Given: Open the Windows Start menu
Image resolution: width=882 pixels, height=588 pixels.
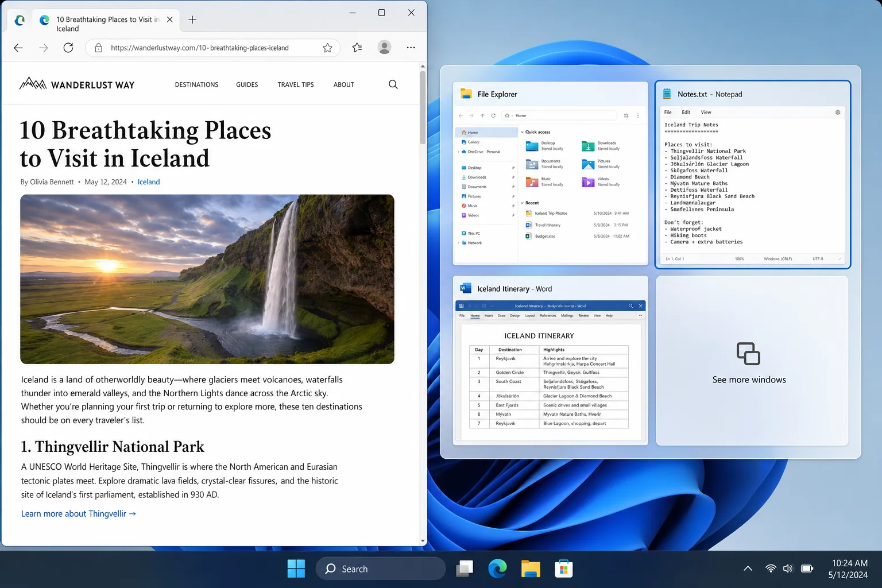Looking at the screenshot, I should pyautogui.click(x=296, y=568).
